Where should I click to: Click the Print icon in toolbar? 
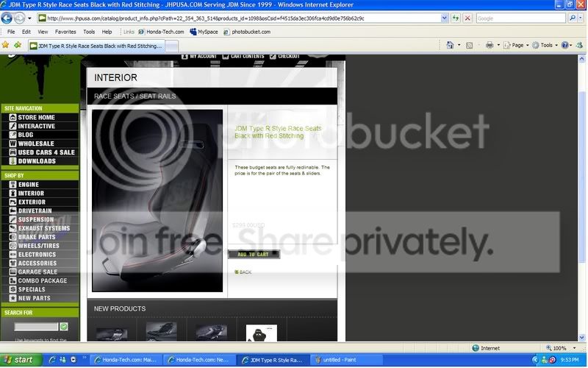(490, 45)
